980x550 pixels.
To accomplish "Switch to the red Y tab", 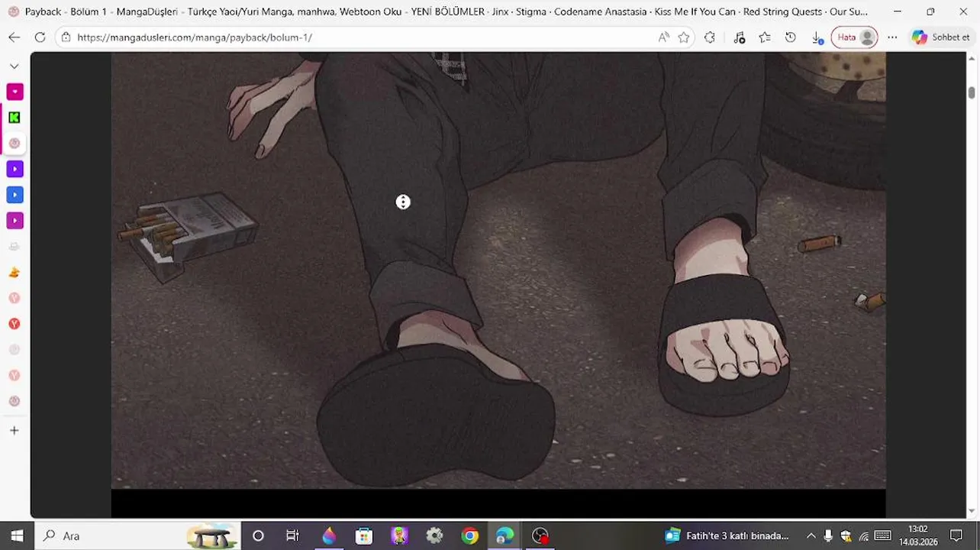I will [15, 324].
